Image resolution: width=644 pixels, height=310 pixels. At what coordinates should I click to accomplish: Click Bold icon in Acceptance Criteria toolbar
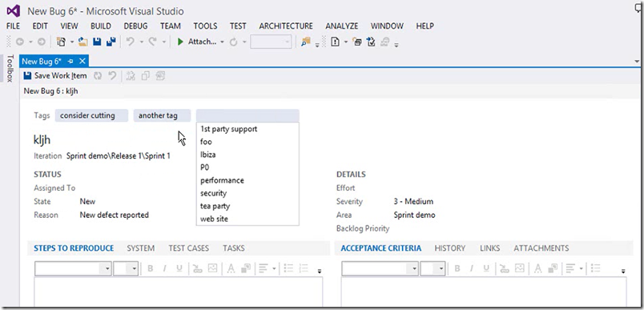457,268
